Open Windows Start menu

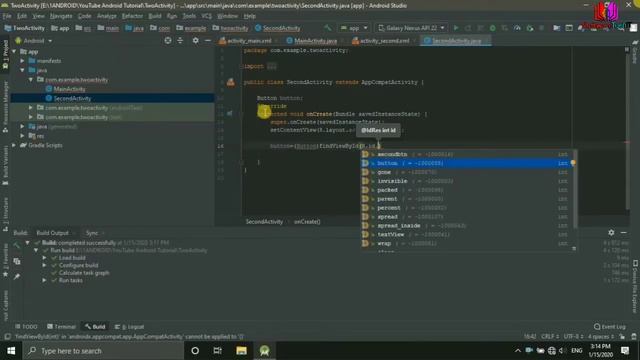tap(11, 351)
